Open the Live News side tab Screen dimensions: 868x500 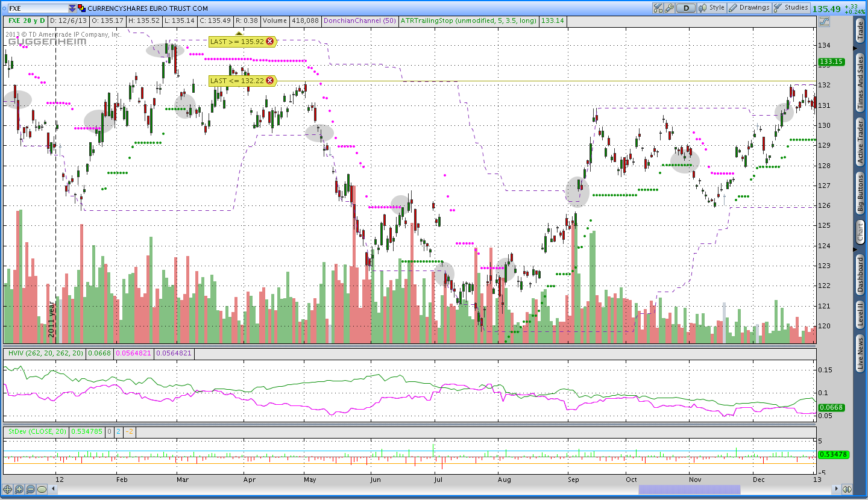[x=860, y=354]
